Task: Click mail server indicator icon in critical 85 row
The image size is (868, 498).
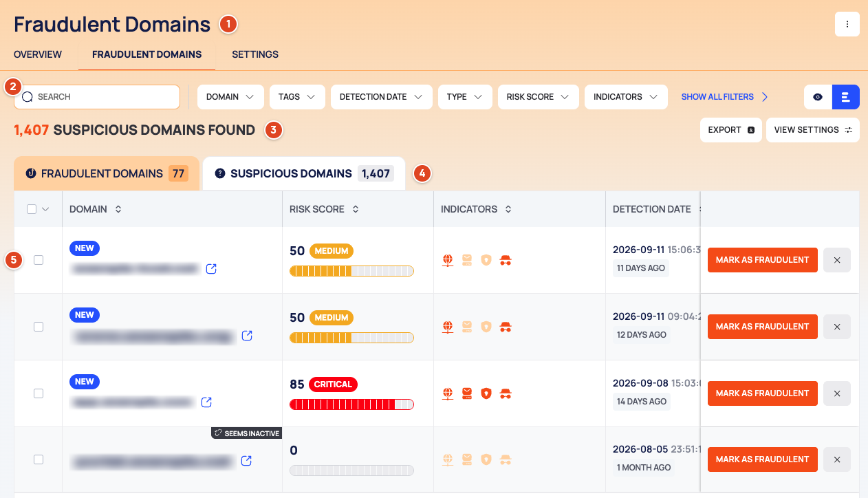Action: click(x=467, y=393)
